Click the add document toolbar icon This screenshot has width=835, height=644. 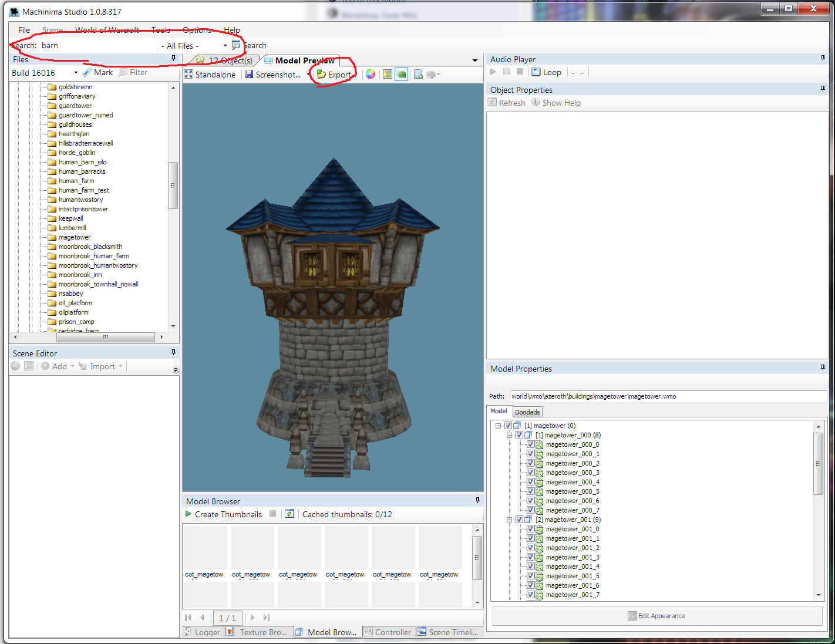coord(418,75)
